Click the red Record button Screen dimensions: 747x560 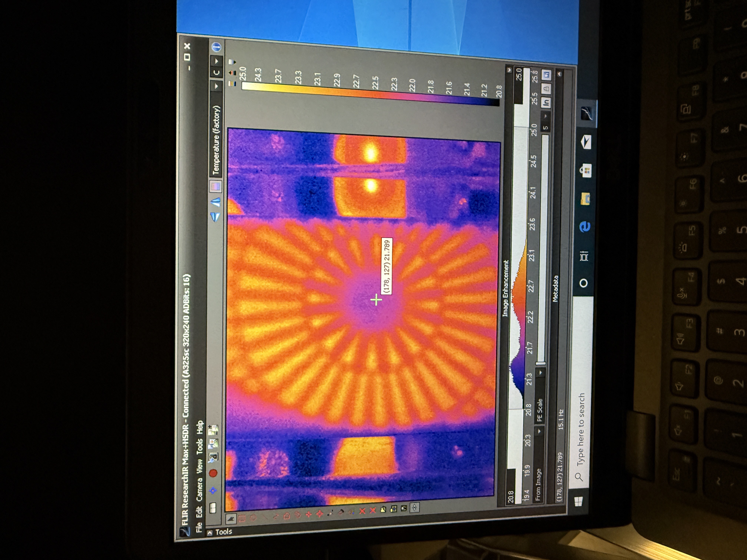click(x=213, y=473)
